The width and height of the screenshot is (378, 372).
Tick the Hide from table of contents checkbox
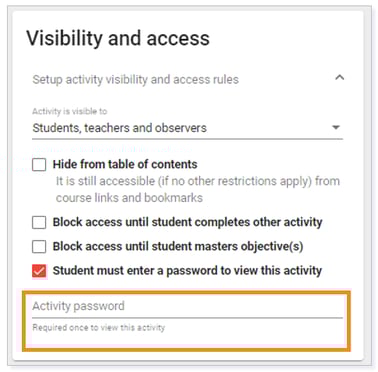click(x=39, y=165)
